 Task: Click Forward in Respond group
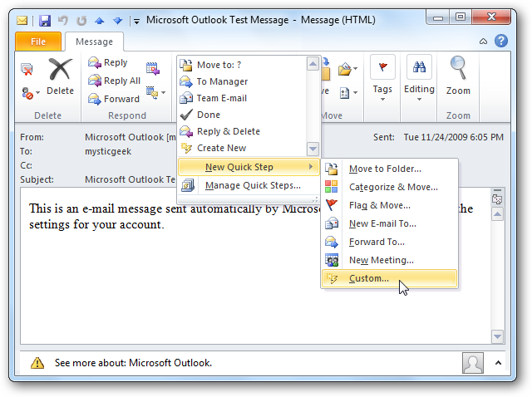[x=114, y=99]
